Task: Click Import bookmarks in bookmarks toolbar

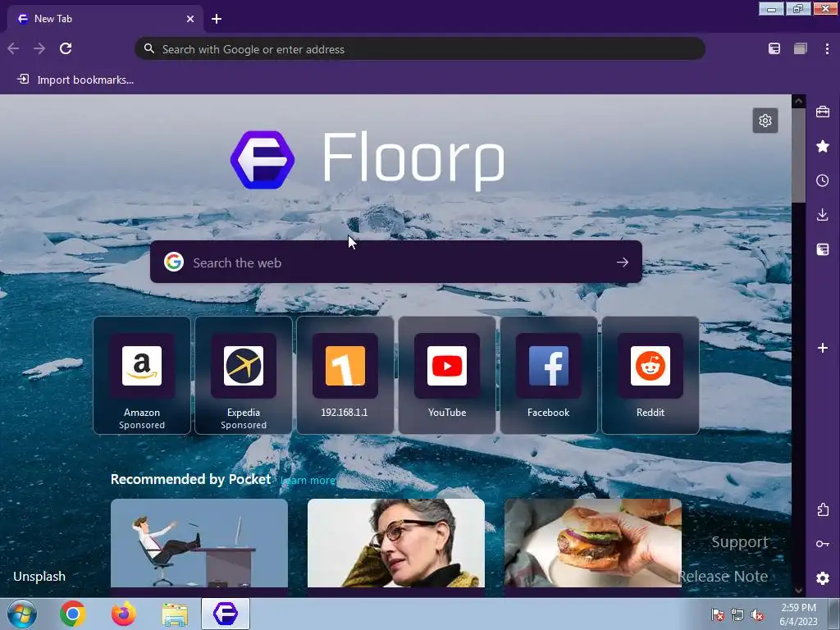Action: [x=75, y=80]
